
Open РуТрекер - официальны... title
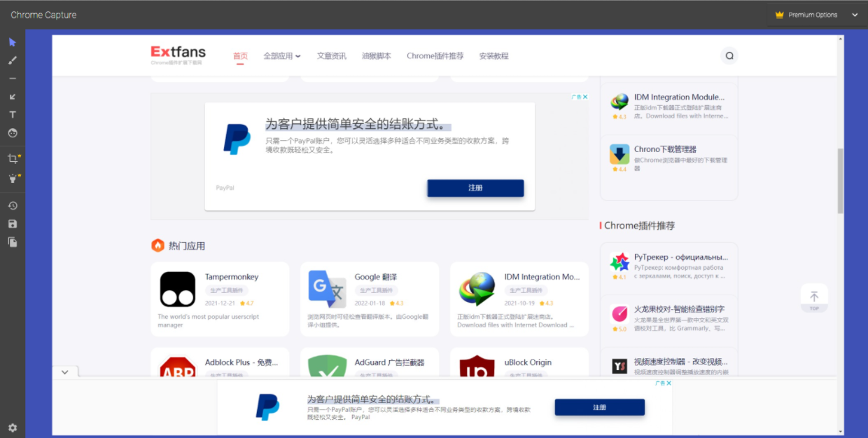(x=681, y=257)
